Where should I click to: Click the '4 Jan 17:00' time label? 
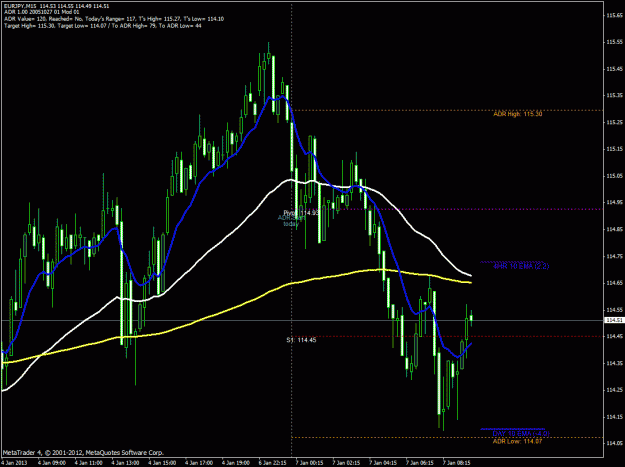[x=199, y=463]
